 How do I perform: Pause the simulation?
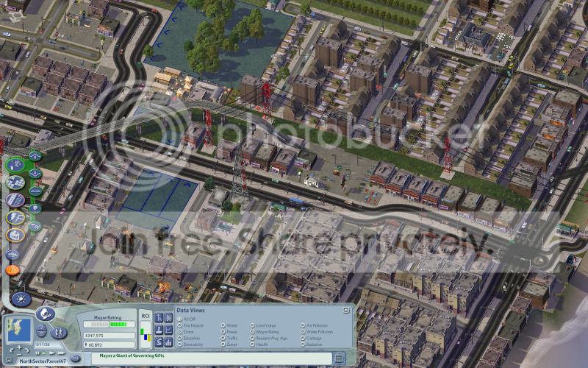[37, 353]
